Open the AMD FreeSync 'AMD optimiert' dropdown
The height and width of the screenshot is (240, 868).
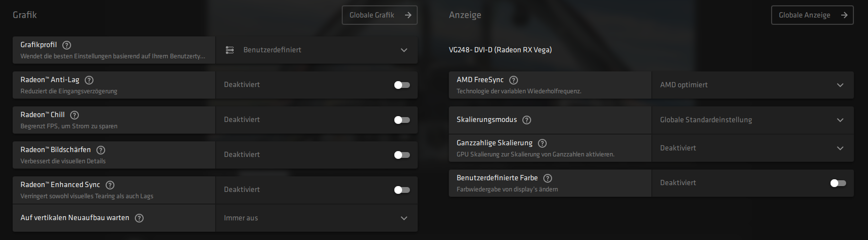pyautogui.click(x=753, y=85)
